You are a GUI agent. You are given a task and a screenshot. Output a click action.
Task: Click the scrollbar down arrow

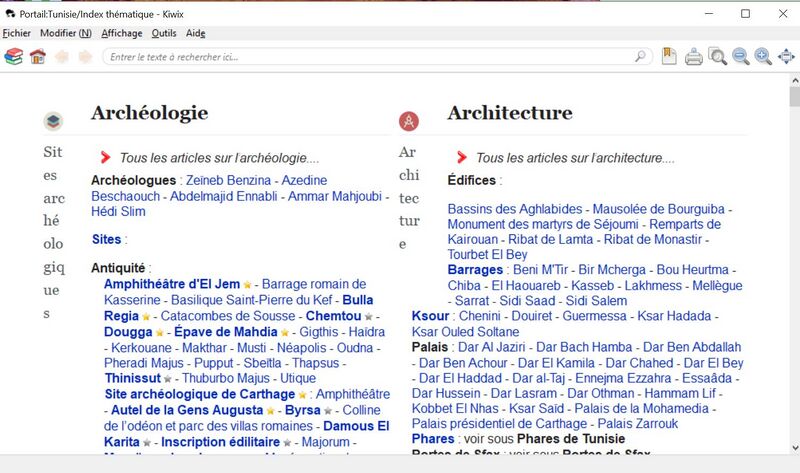(794, 447)
